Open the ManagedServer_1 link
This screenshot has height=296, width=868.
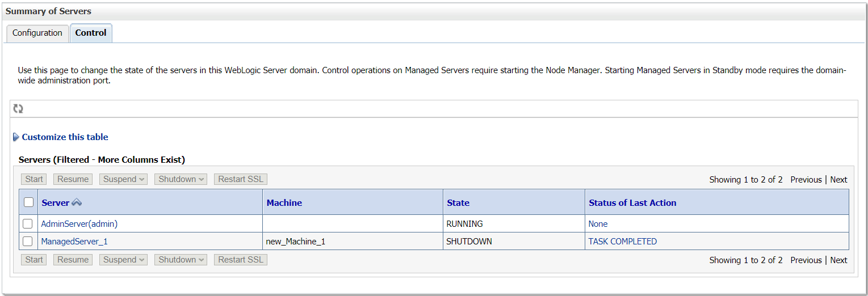click(x=74, y=242)
